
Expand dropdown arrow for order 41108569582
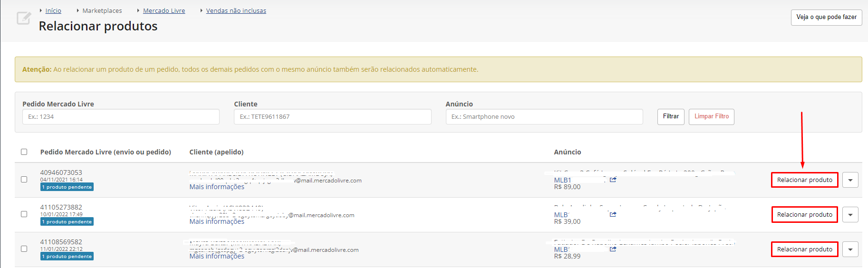[x=850, y=249]
